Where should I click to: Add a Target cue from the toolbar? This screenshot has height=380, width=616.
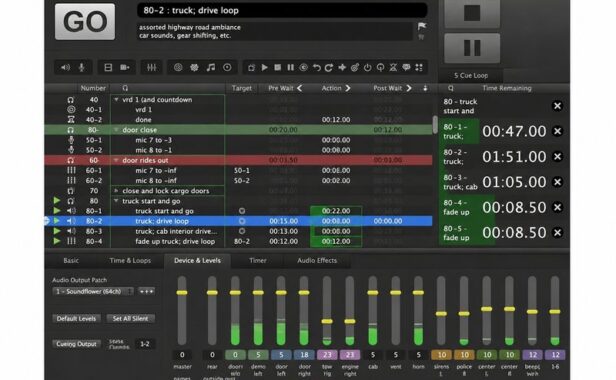[355, 68]
